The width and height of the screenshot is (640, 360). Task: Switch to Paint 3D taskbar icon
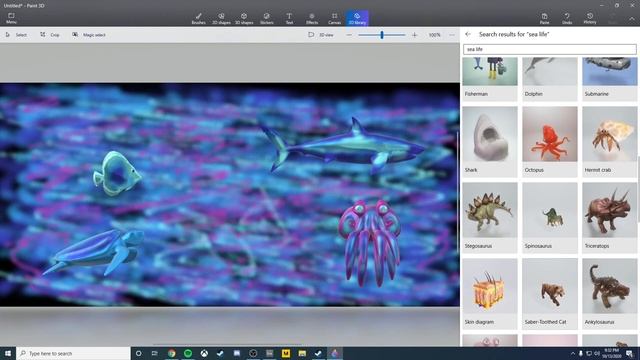[335, 353]
